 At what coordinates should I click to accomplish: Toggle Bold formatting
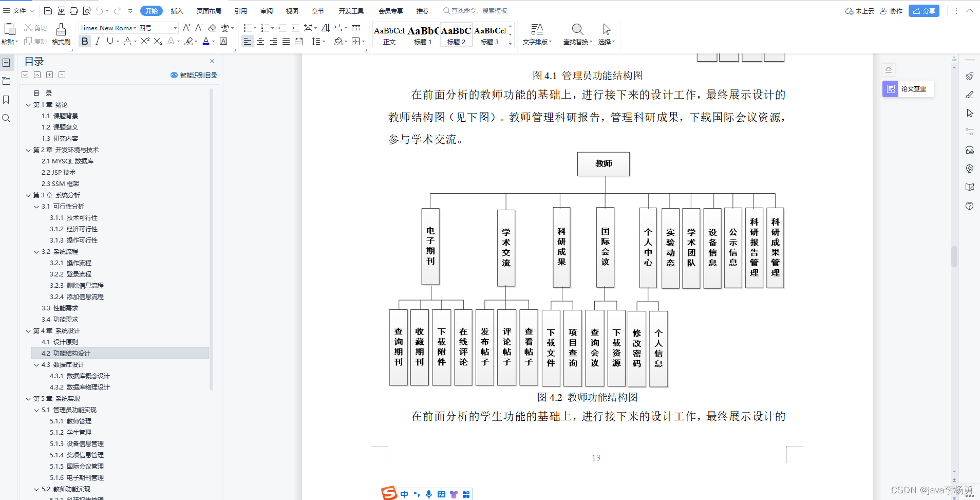click(x=85, y=41)
